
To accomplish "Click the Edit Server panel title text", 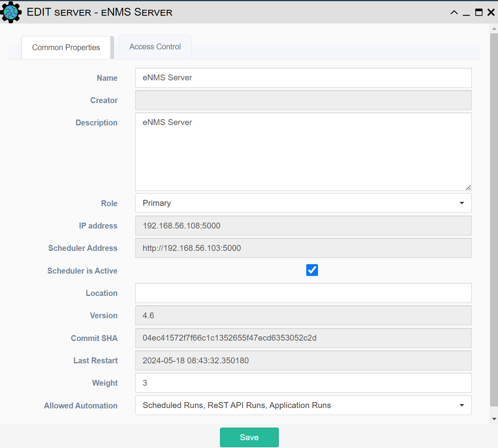I will pyautogui.click(x=100, y=12).
